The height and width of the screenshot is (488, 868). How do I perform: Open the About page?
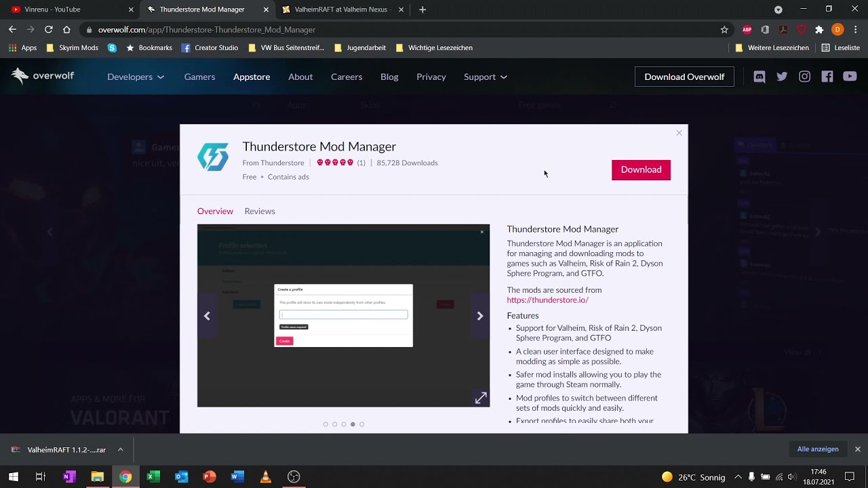click(300, 77)
